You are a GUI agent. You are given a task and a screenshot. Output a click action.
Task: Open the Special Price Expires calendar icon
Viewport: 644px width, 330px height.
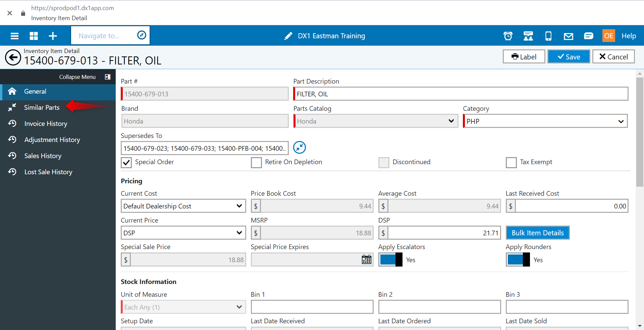367,260
